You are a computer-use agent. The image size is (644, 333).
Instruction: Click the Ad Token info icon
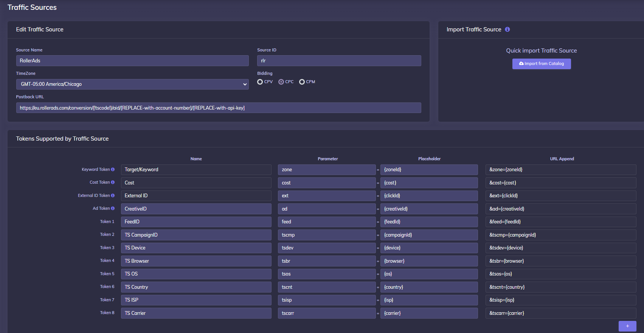[x=113, y=209]
